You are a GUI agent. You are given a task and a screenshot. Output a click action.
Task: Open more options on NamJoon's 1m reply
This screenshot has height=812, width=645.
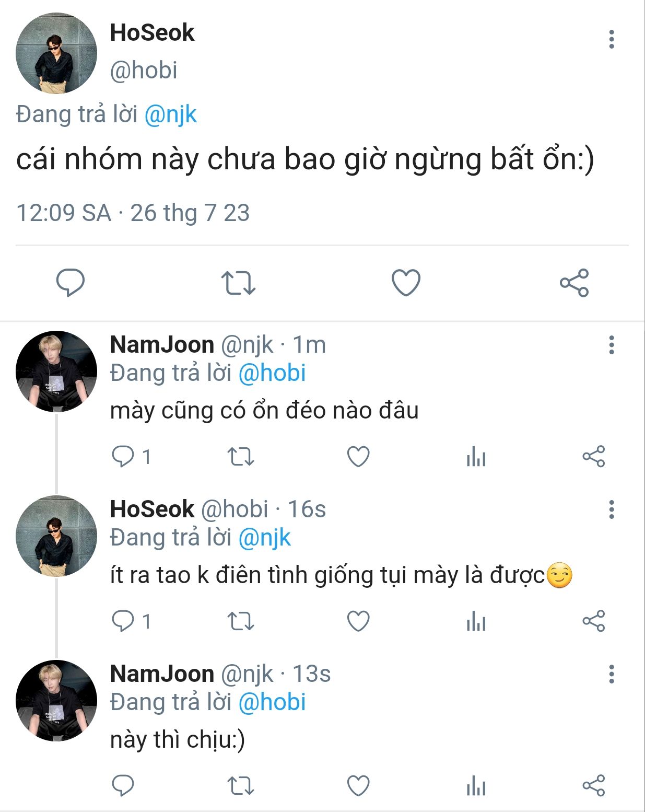click(611, 345)
